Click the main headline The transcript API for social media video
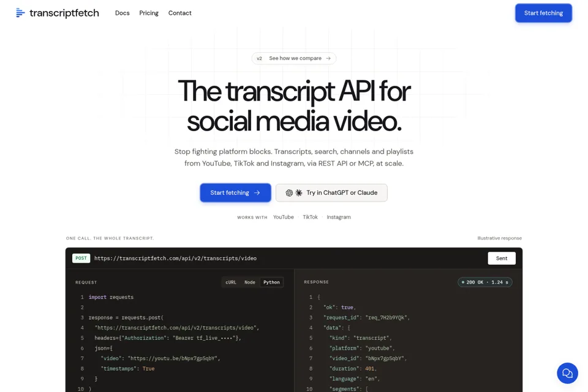The height and width of the screenshot is (392, 588). coord(294,106)
